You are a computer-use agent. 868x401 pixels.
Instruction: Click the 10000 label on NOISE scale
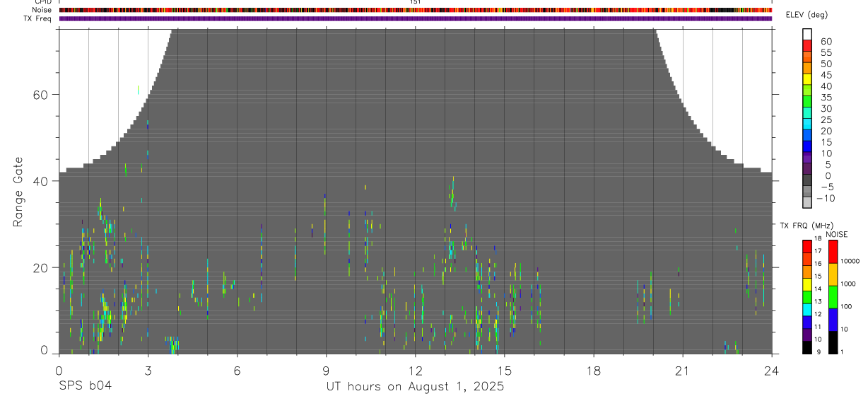click(852, 262)
